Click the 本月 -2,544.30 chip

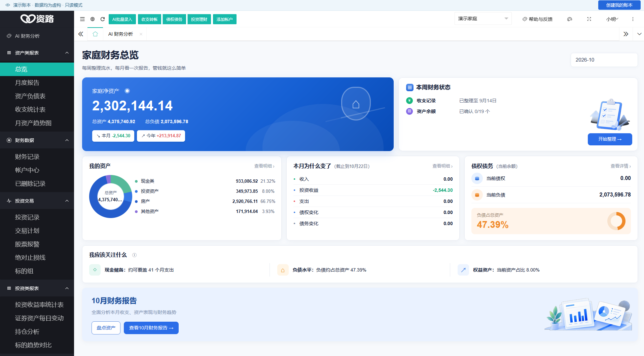pos(113,136)
